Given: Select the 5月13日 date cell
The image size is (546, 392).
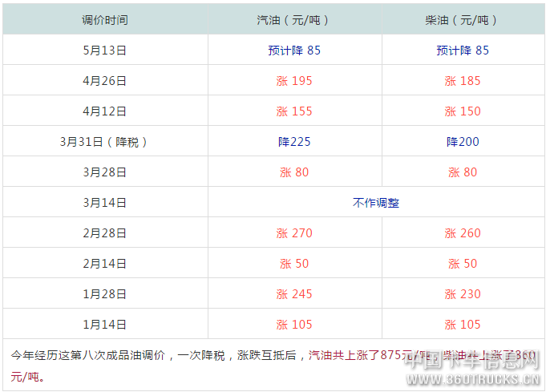Looking at the screenshot, I should coord(105,51).
